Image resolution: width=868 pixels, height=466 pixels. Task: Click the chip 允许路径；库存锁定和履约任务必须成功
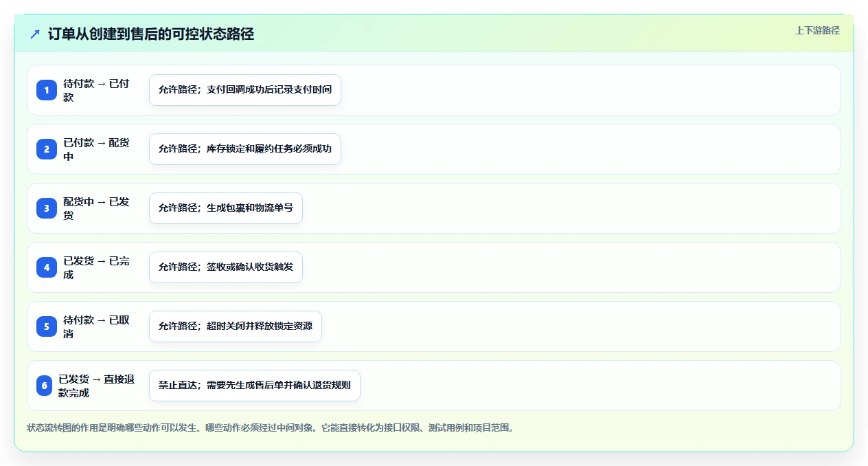point(245,149)
